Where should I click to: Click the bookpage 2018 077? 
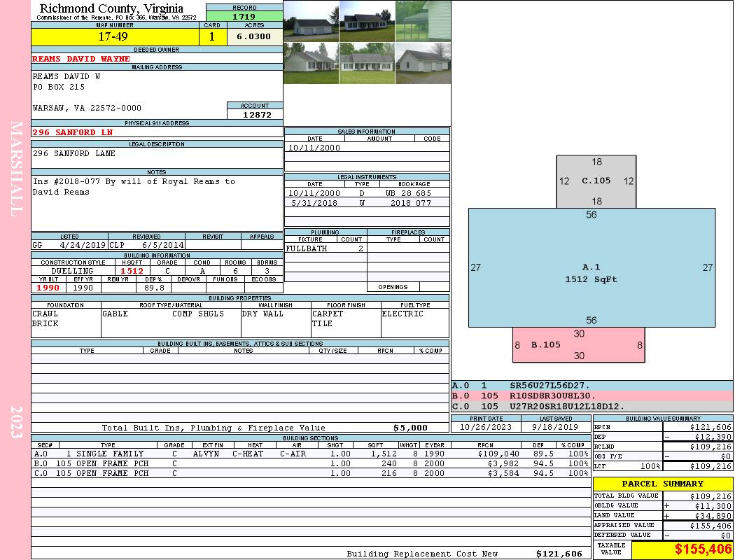tap(411, 203)
